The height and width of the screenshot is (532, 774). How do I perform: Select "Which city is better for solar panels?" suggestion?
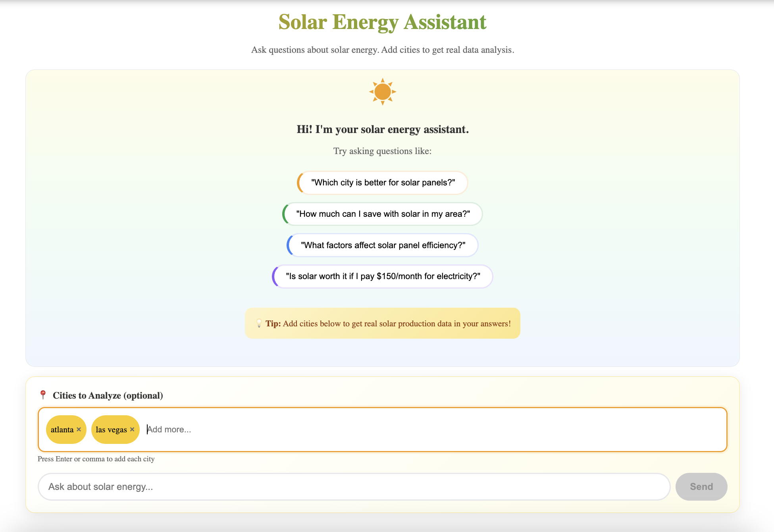[x=383, y=183]
